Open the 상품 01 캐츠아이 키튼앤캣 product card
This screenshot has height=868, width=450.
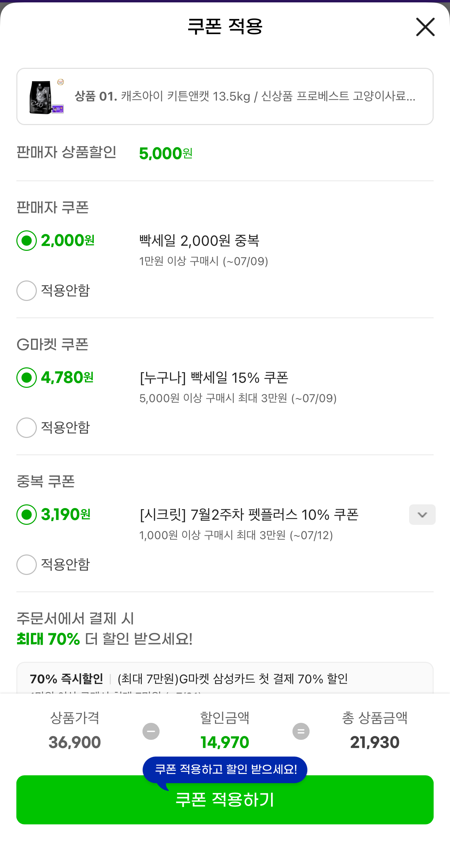click(225, 96)
